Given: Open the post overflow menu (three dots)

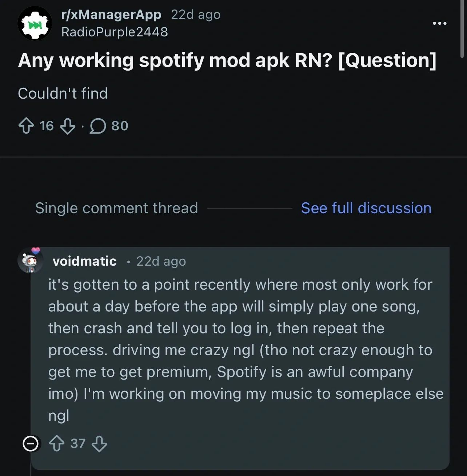Looking at the screenshot, I should pyautogui.click(x=440, y=23).
